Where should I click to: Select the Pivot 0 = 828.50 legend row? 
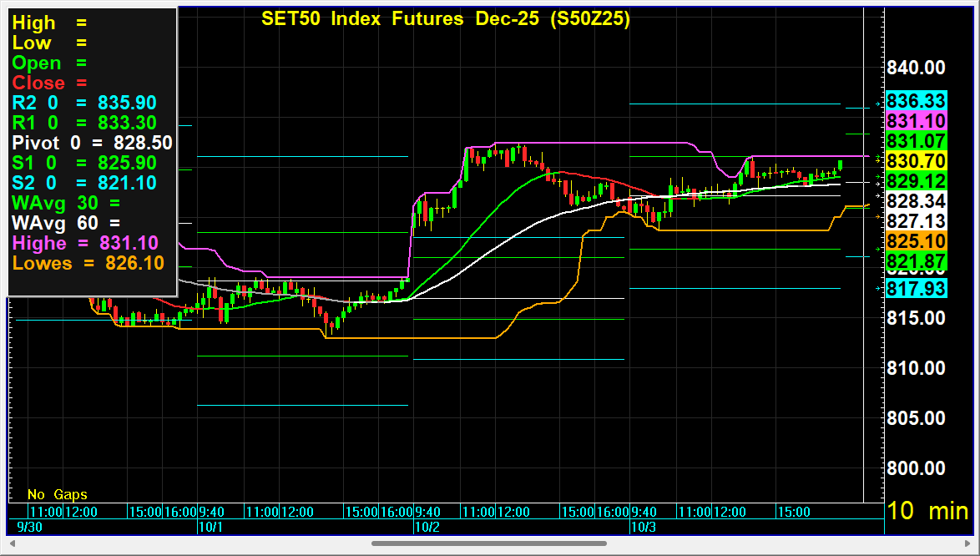pyautogui.click(x=92, y=143)
